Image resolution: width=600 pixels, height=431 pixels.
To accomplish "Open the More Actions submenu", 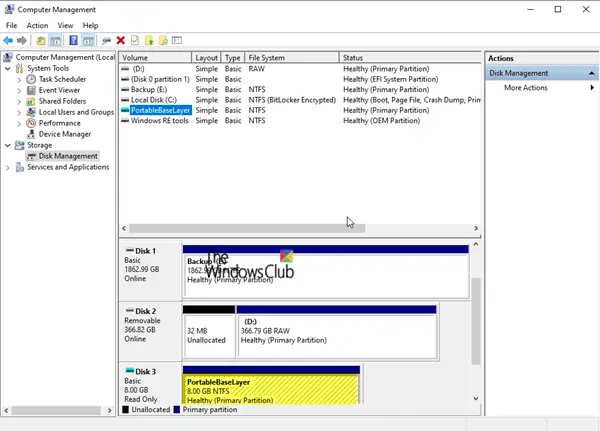I will 526,88.
